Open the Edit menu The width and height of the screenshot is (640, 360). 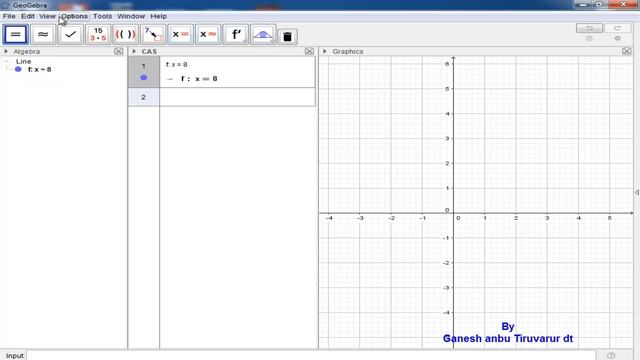28,16
